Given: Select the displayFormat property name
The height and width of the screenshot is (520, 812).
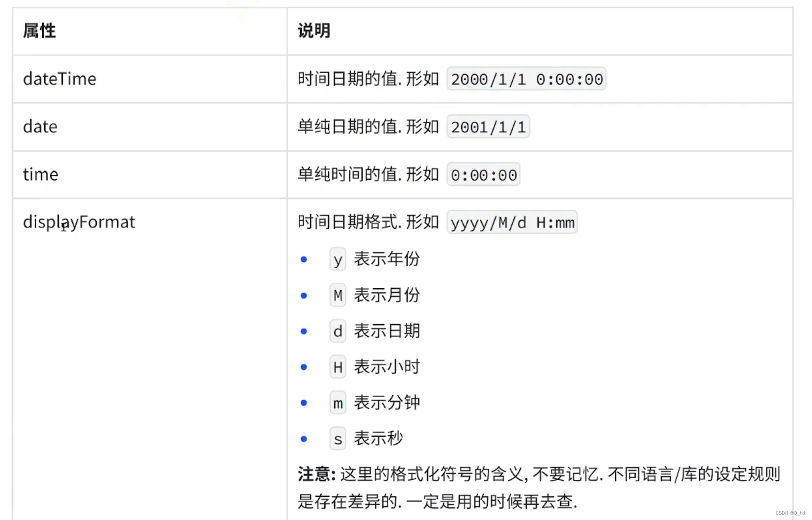Looking at the screenshot, I should (79, 222).
